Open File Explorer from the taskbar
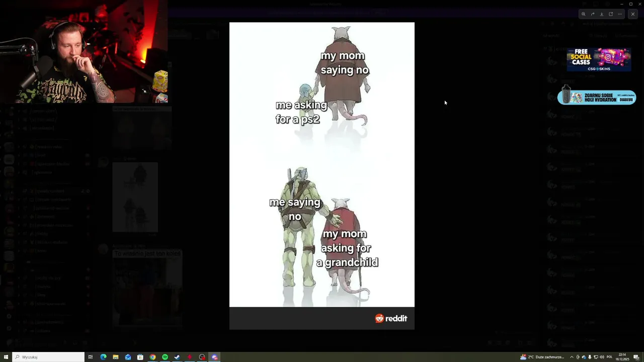The width and height of the screenshot is (644, 362). pyautogui.click(x=116, y=357)
